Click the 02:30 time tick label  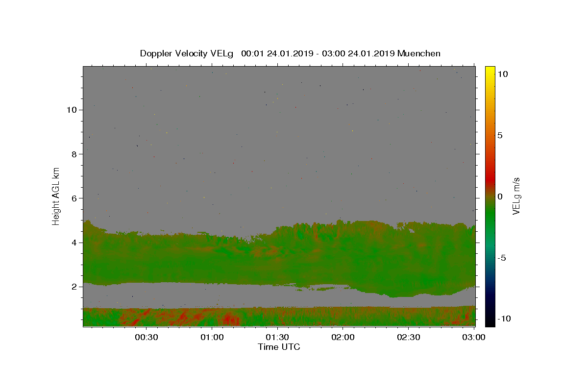(x=408, y=337)
